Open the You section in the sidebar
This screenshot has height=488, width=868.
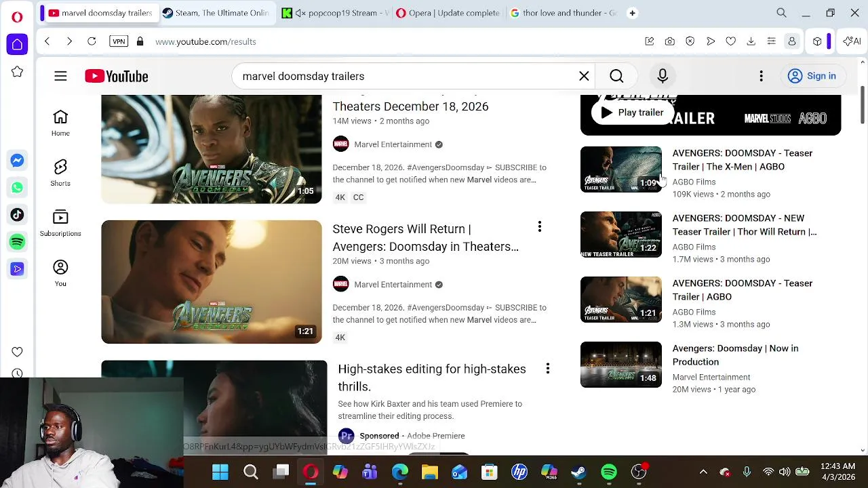[x=60, y=274]
